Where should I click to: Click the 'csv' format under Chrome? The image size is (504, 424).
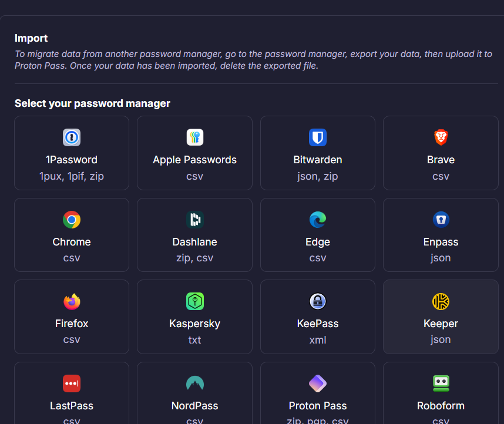[72, 258]
